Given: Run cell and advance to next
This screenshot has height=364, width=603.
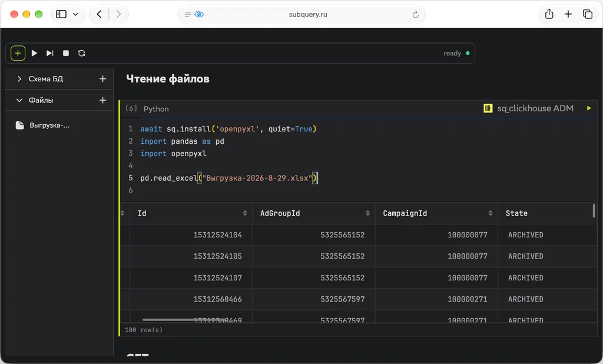Looking at the screenshot, I should (50, 53).
